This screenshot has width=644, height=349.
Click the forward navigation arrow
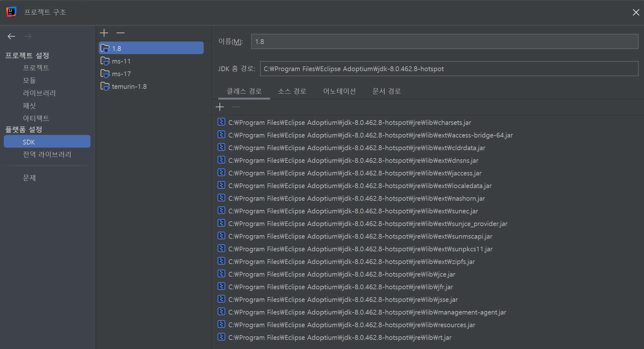coord(28,36)
